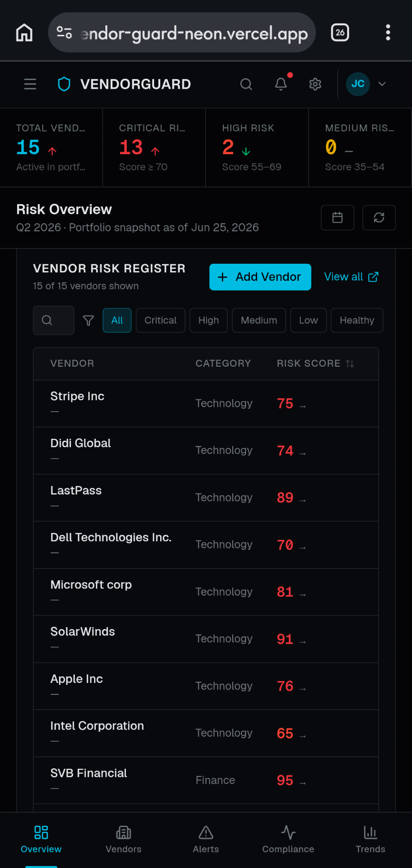Open the settings gear icon
This screenshot has width=412, height=868.
click(315, 84)
